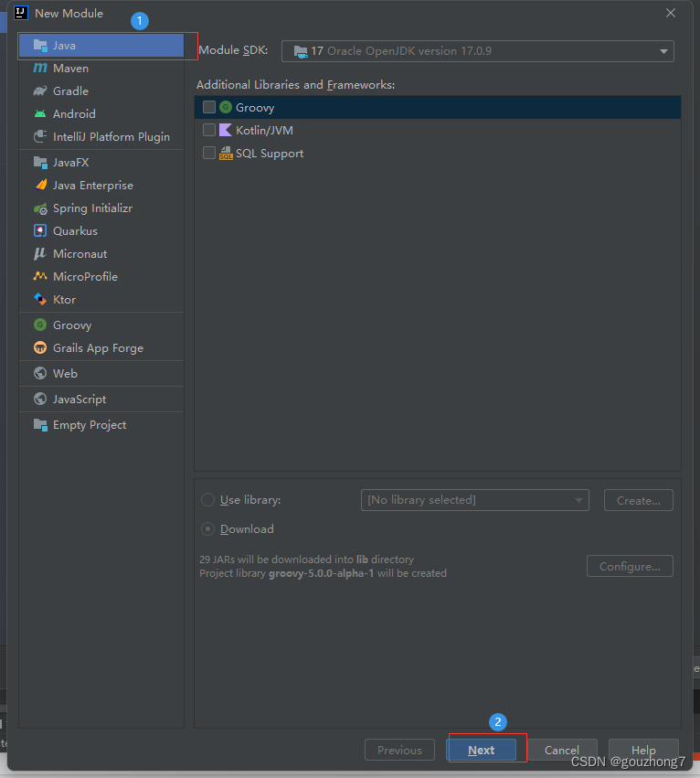Enable the Groovy framework checkbox
Screen dimensions: 700x778
(x=209, y=107)
